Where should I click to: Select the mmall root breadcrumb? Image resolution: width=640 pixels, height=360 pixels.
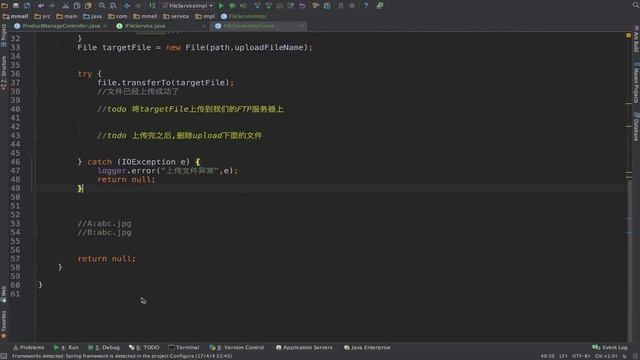tap(16, 16)
